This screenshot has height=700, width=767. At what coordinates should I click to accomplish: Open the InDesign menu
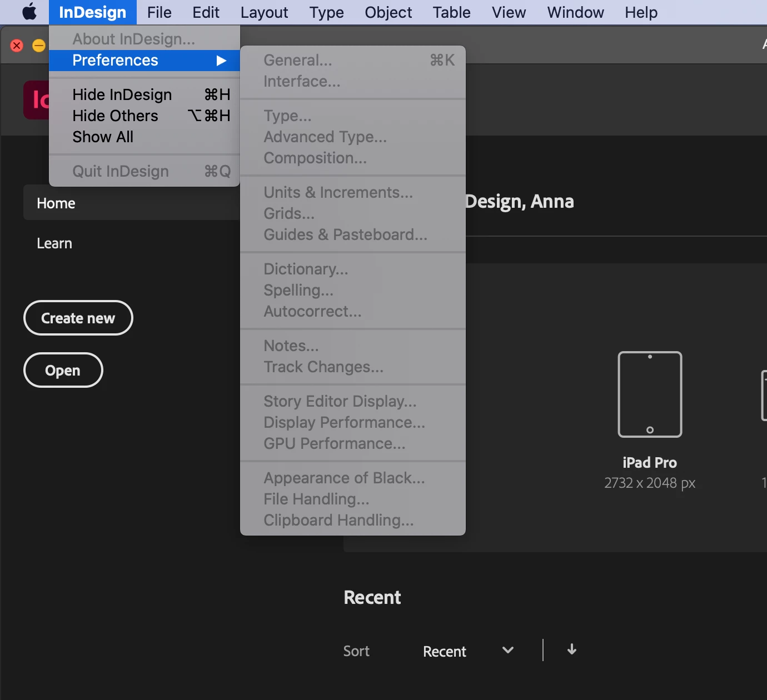(x=93, y=12)
